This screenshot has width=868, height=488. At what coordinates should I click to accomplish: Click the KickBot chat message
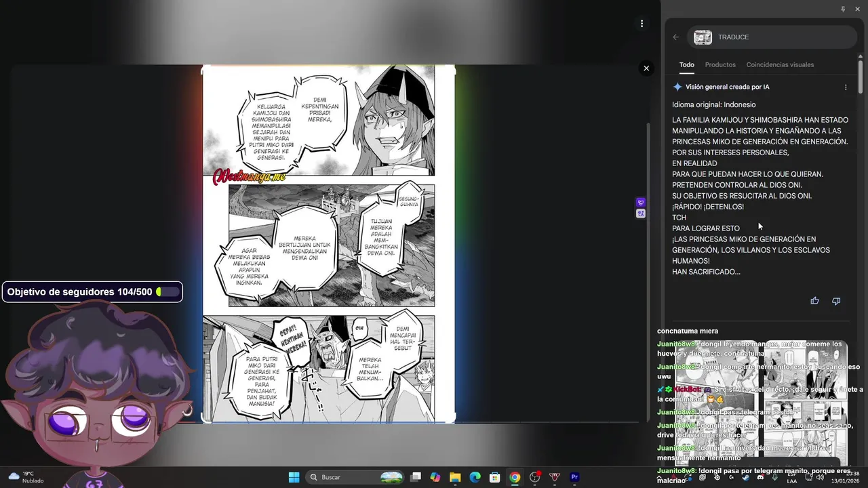(x=759, y=394)
